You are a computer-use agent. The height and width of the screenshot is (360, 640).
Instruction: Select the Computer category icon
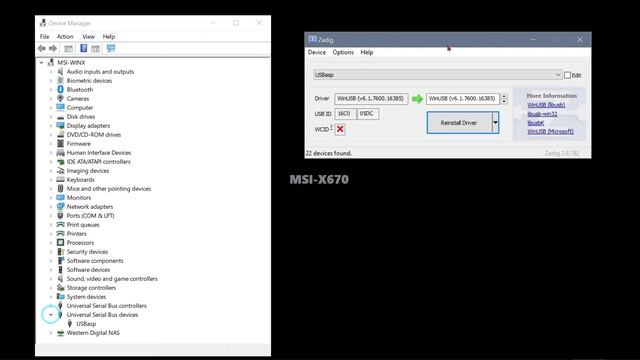(60, 107)
